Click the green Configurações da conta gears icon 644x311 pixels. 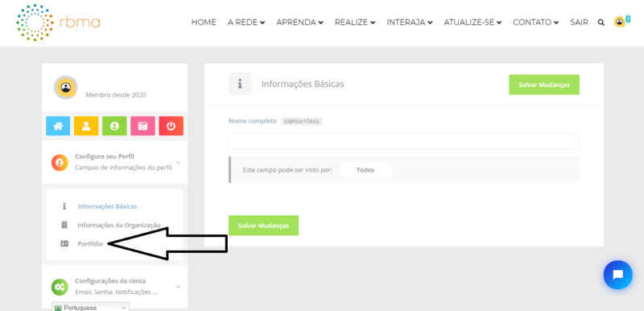(x=60, y=287)
